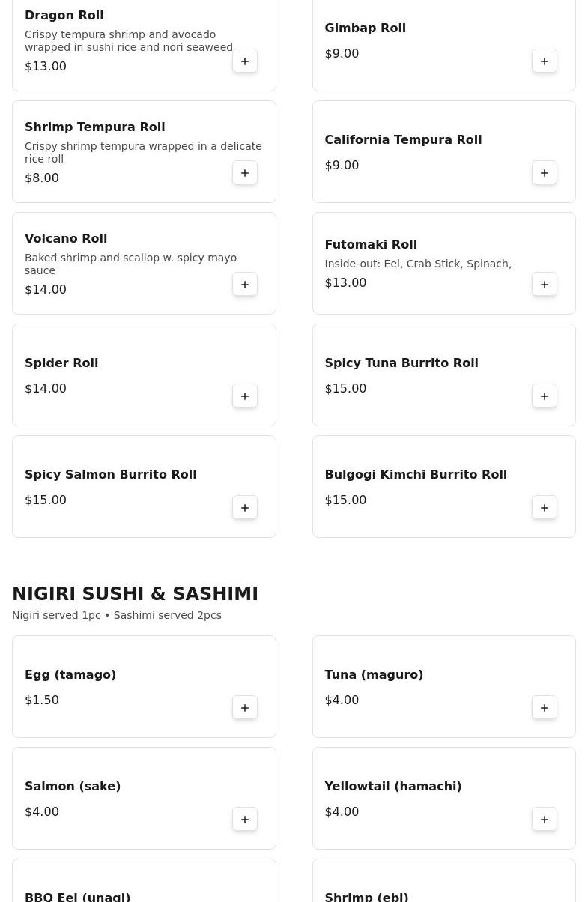588x902 pixels.
Task: Select the Futomaki Roll item title
Action: [371, 245]
